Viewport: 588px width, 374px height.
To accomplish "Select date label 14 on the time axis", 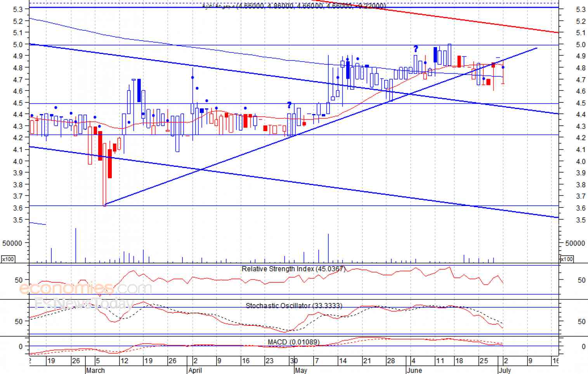I will tap(343, 361).
